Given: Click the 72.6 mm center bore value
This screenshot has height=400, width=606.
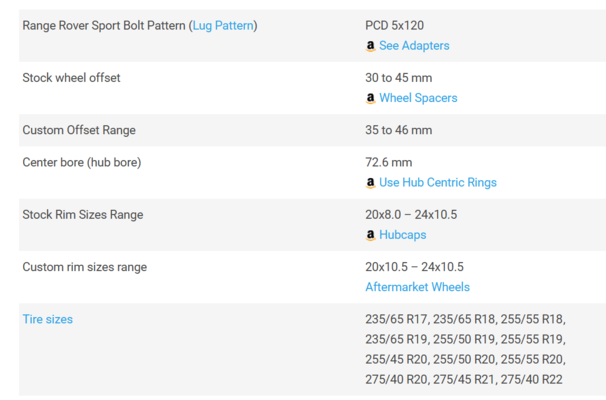Looking at the screenshot, I should click(388, 162).
